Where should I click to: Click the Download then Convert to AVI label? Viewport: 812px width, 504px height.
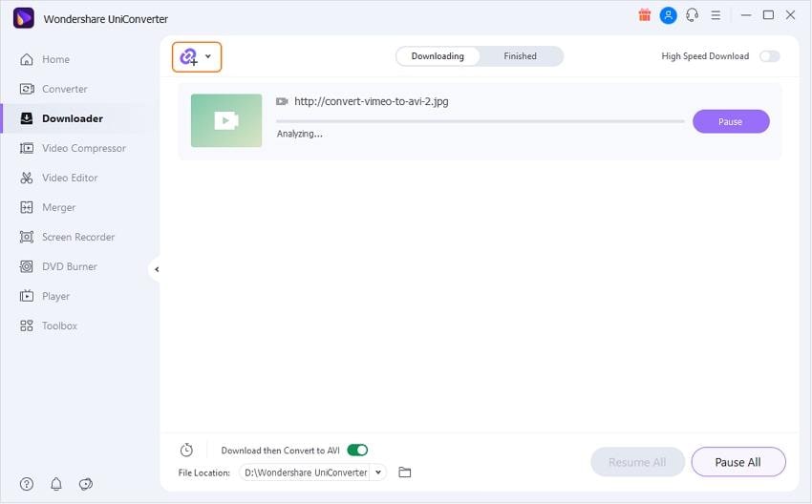280,451
